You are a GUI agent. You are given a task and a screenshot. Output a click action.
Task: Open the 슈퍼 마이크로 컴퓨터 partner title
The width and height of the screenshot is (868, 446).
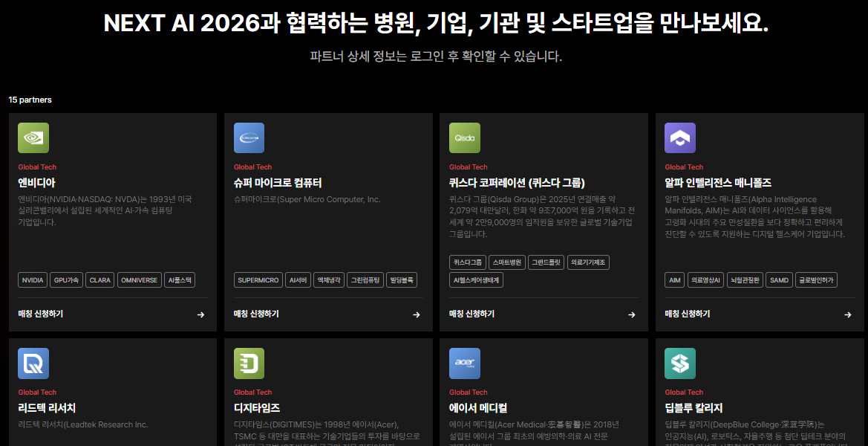pyautogui.click(x=278, y=183)
